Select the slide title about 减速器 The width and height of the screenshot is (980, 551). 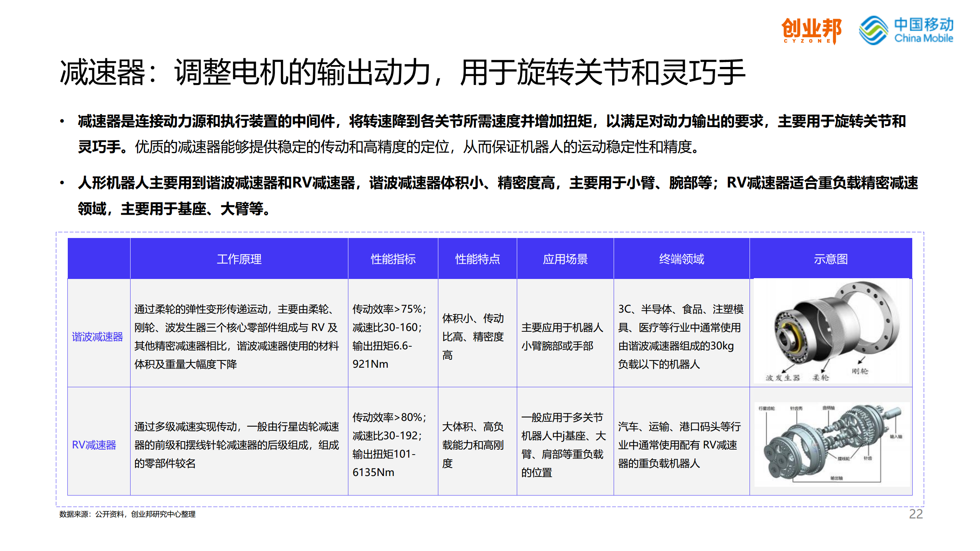[x=403, y=72]
